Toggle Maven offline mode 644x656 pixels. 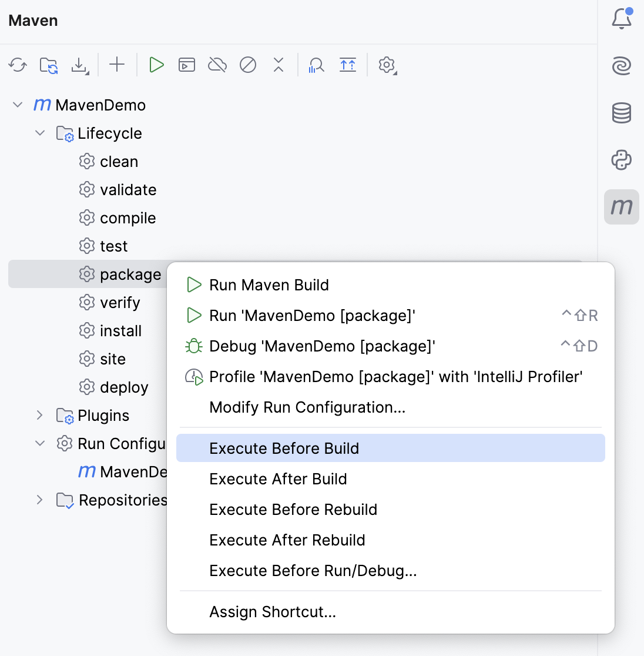click(x=217, y=65)
